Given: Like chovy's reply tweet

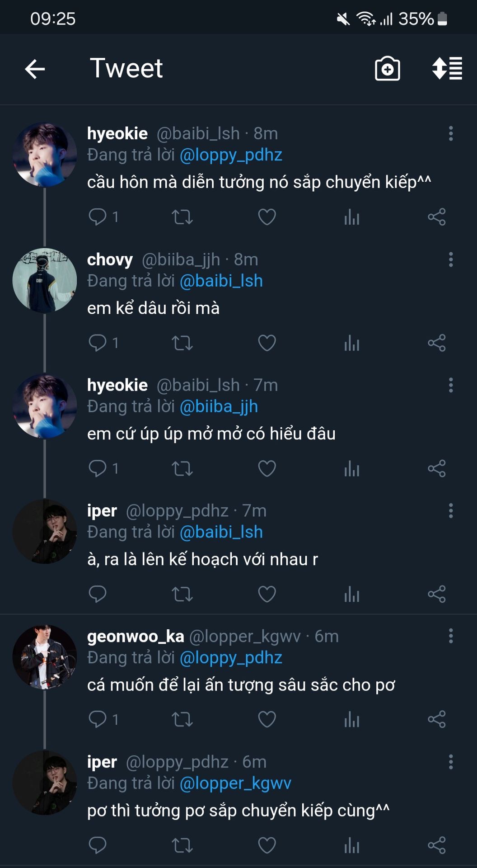Looking at the screenshot, I should pyautogui.click(x=267, y=343).
